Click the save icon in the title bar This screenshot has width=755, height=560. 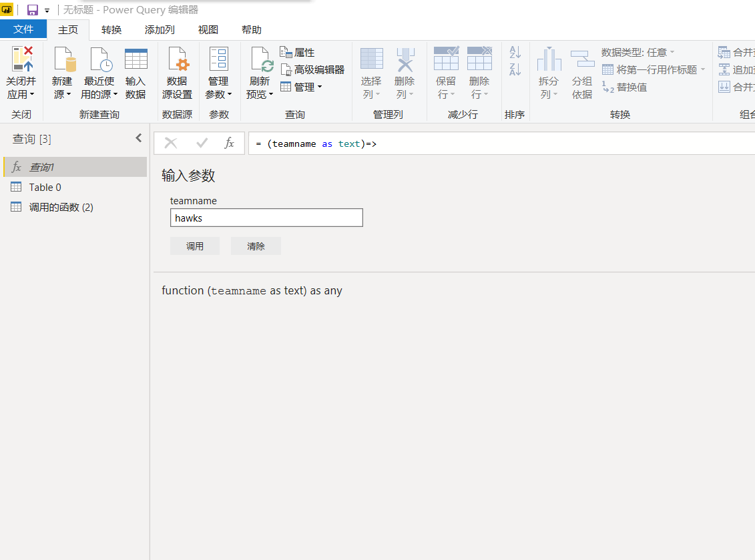pos(32,9)
